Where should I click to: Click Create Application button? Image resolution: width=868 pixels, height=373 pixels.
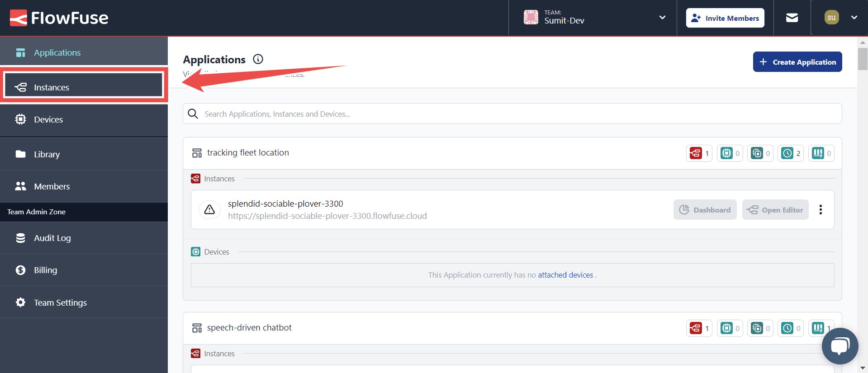[797, 62]
